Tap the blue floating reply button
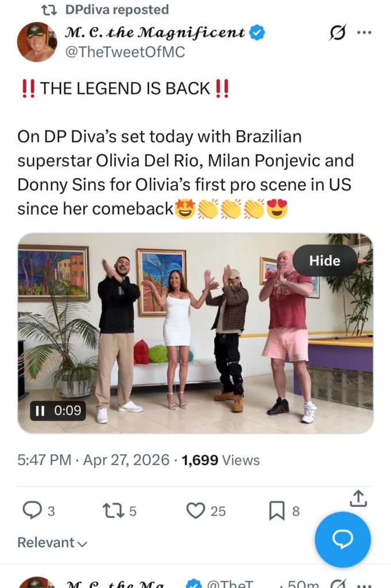The image size is (391, 588). [343, 539]
